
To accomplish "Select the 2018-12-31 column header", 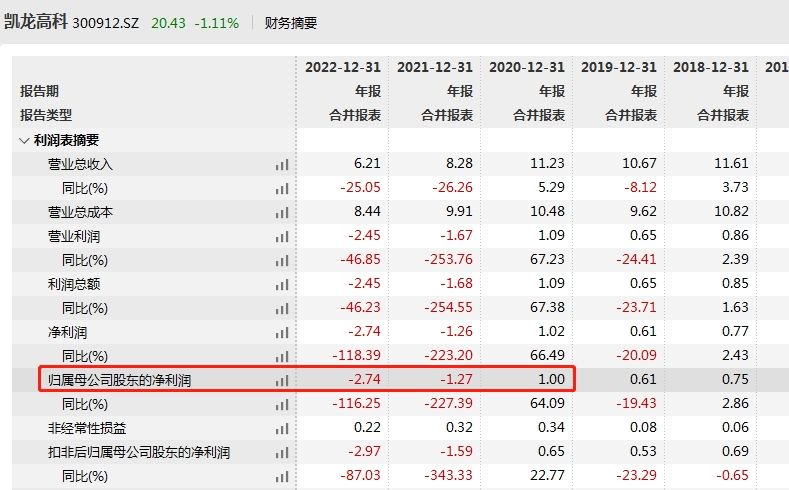I will point(711,67).
